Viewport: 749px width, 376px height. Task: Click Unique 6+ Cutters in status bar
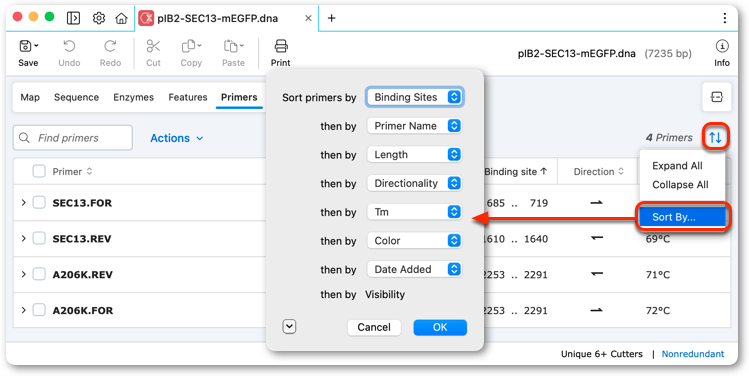(601, 354)
